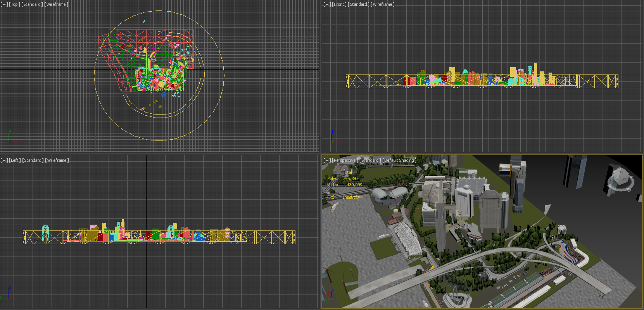Open the [Perspective] point-of-view menu
Viewport: 644px width, 310px height.
tap(345, 160)
